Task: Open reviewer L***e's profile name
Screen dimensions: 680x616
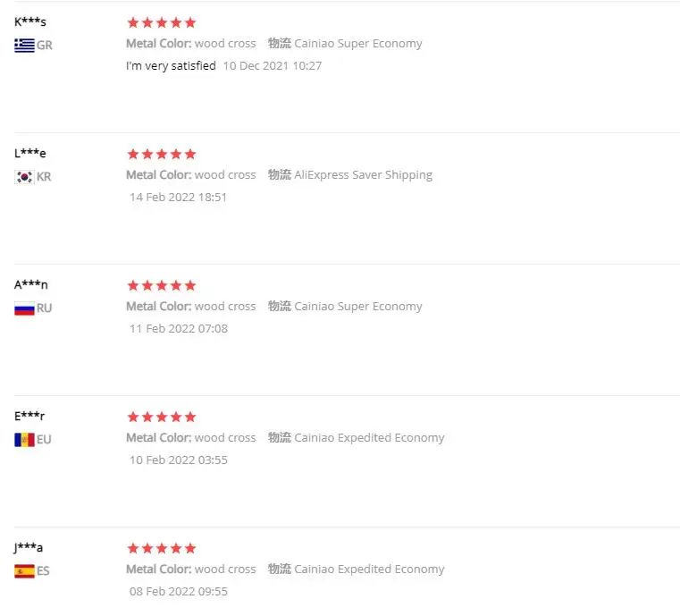Action: [30, 154]
